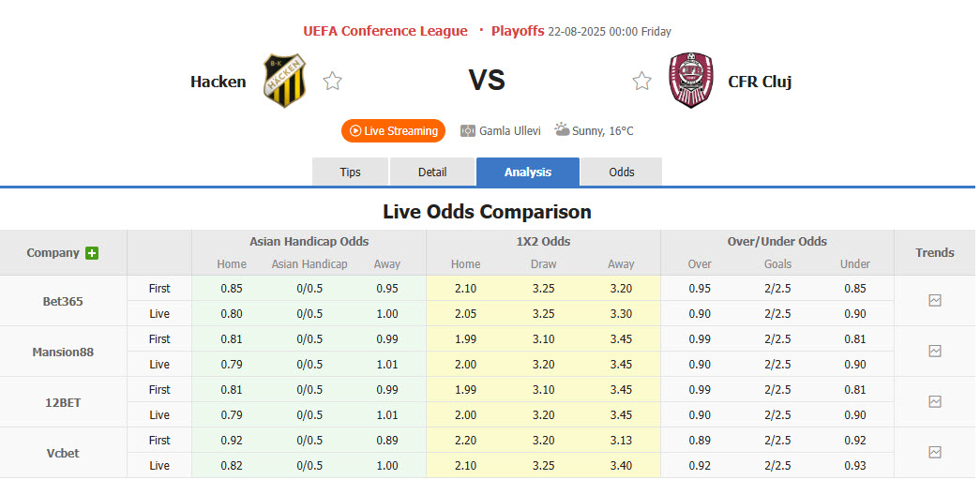980x480 pixels.
Task: Click the Hacken team name
Action: tap(218, 82)
